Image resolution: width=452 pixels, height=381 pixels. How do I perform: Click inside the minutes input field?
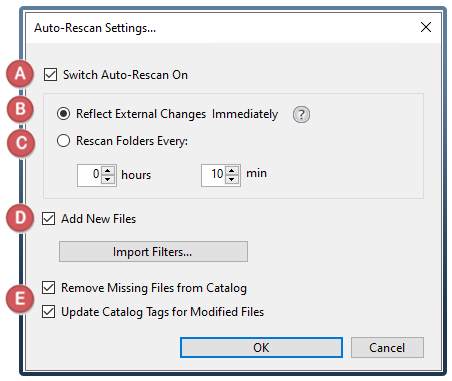[214, 175]
